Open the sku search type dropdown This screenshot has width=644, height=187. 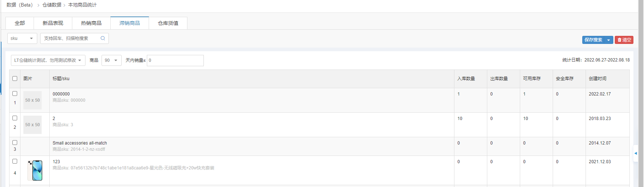point(22,38)
